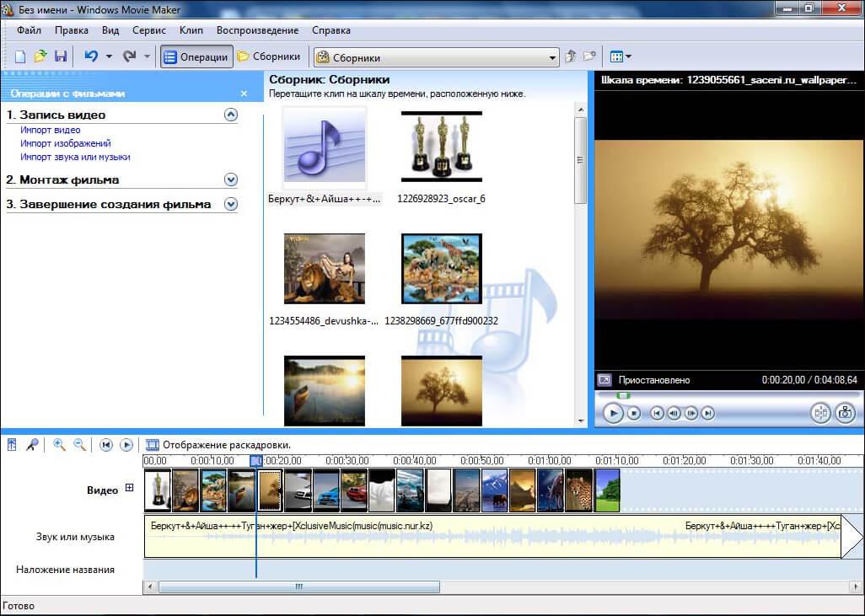The height and width of the screenshot is (616, 865).
Task: Toggle the Операции tasks pane button
Action: coord(196,56)
